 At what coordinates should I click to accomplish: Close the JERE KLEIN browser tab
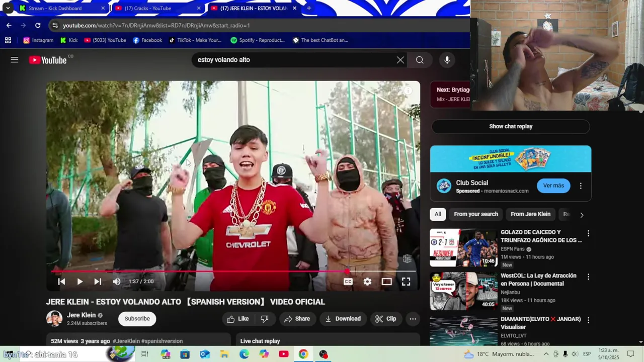pyautogui.click(x=294, y=8)
